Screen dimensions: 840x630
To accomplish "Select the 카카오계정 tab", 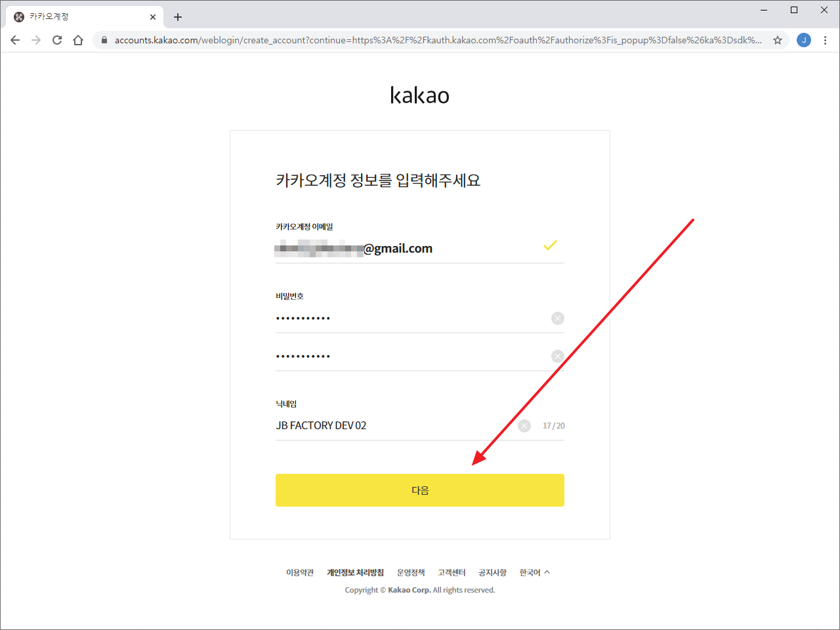I will pyautogui.click(x=84, y=17).
